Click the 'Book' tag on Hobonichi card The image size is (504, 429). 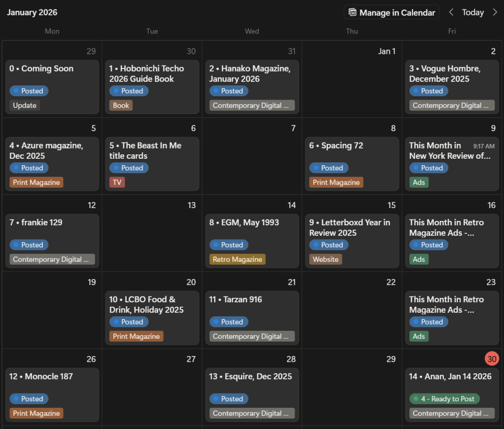point(121,105)
